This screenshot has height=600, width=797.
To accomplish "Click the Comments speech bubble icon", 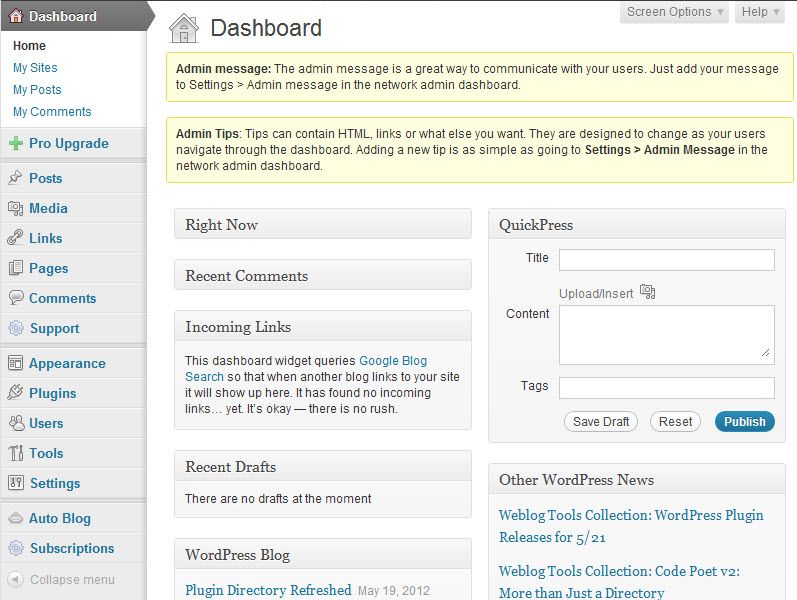I will tap(16, 298).
